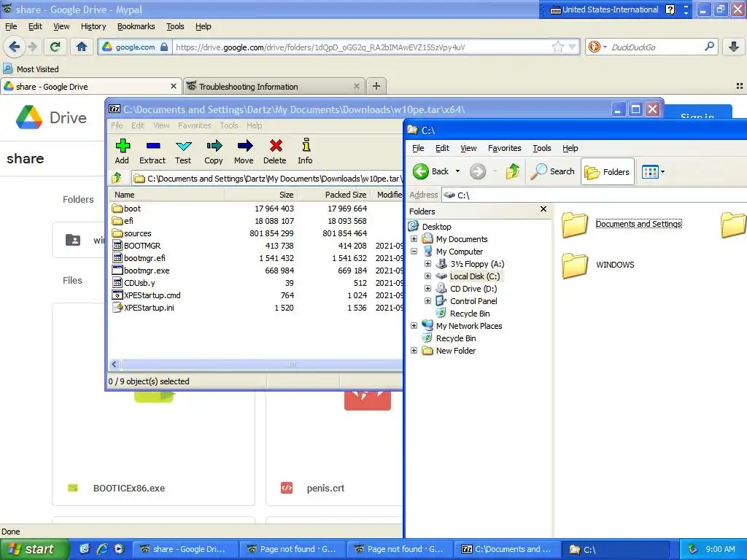Reload the page in Mypal browser

point(55,47)
